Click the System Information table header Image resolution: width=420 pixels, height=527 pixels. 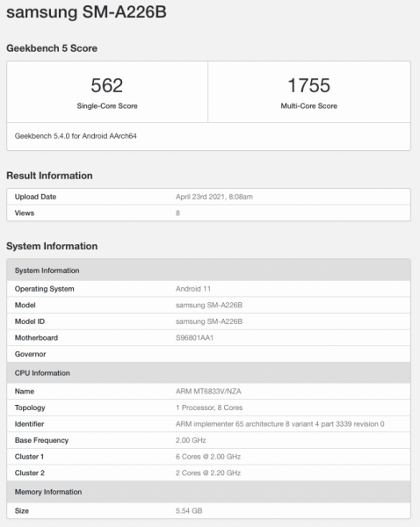208,271
